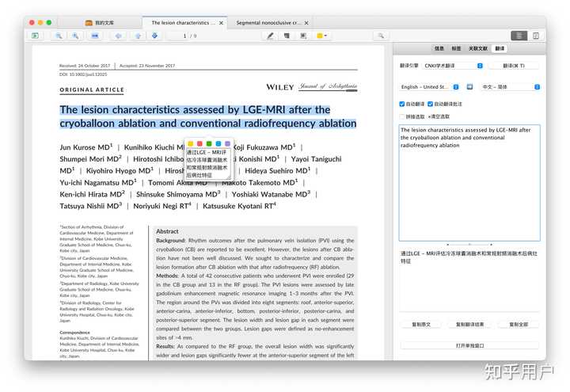570x392 pixels.
Task: Pick yellow swatch in highlight popup
Action: point(190,143)
